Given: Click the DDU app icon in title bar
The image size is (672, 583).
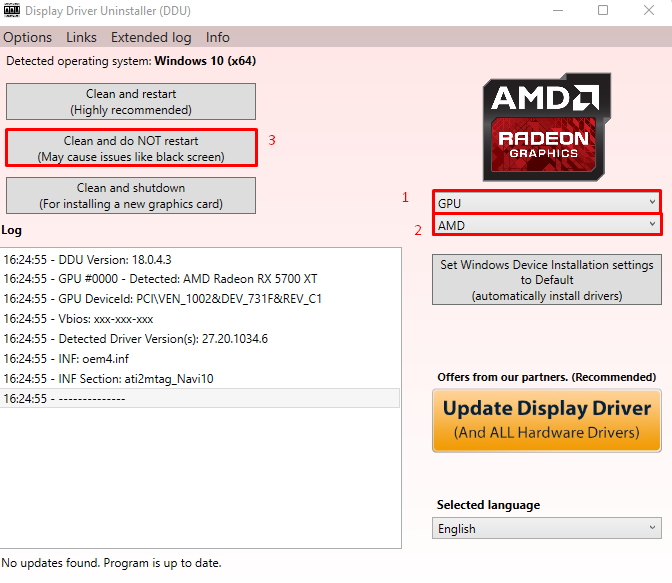Looking at the screenshot, I should pos(11,10).
